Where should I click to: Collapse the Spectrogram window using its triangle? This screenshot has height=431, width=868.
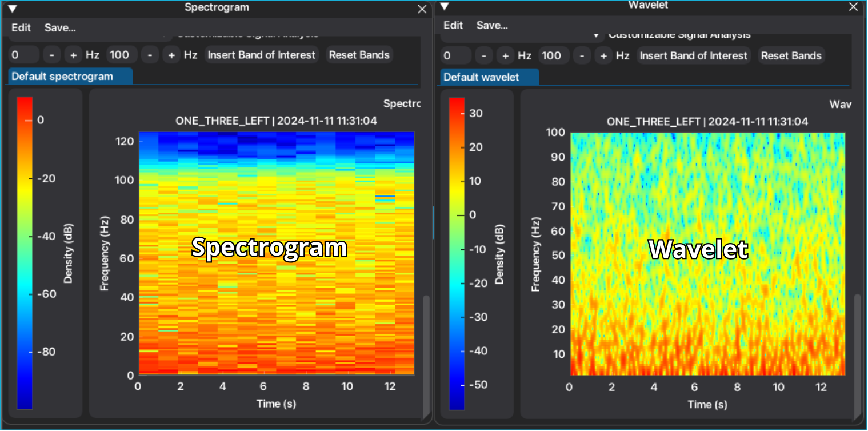coord(12,9)
